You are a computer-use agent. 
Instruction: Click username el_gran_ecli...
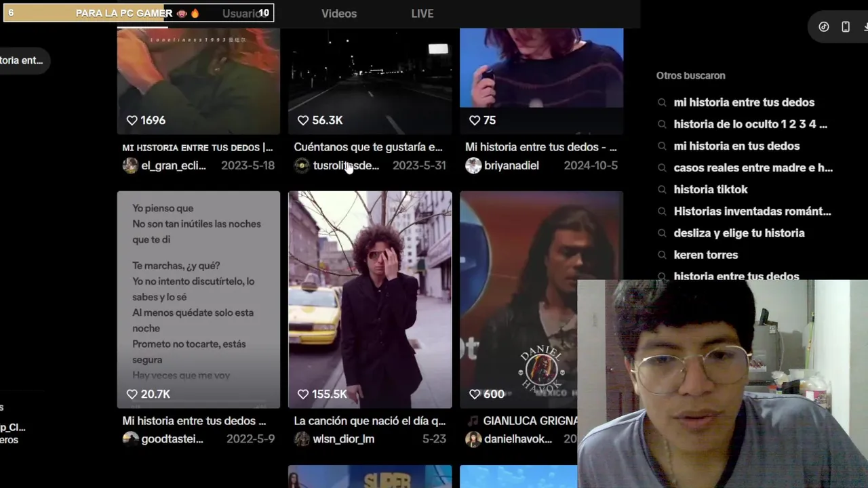174,165
